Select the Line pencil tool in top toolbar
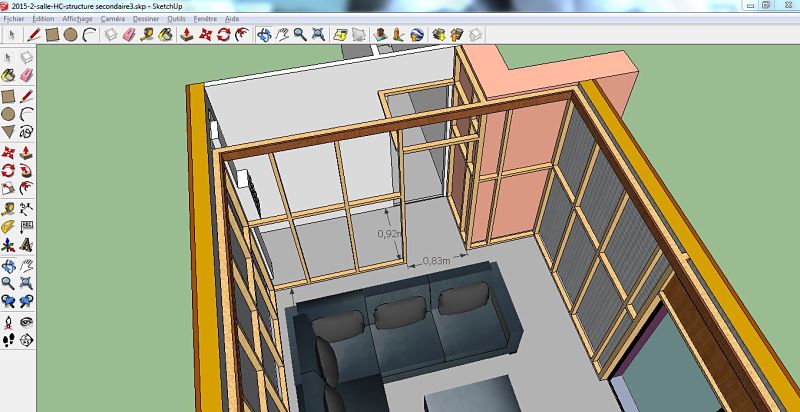This screenshot has width=800, height=412. [34, 34]
